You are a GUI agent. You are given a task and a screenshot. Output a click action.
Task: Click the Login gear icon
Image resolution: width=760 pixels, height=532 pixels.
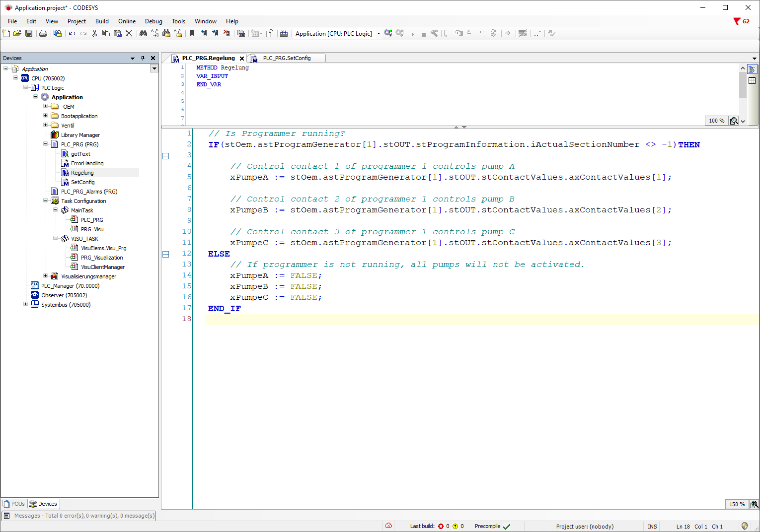(388, 33)
